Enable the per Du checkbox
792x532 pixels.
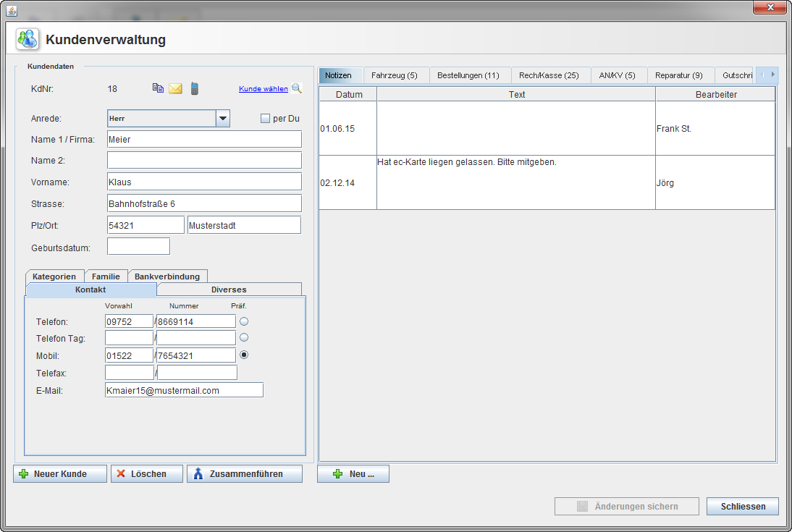[x=265, y=119]
